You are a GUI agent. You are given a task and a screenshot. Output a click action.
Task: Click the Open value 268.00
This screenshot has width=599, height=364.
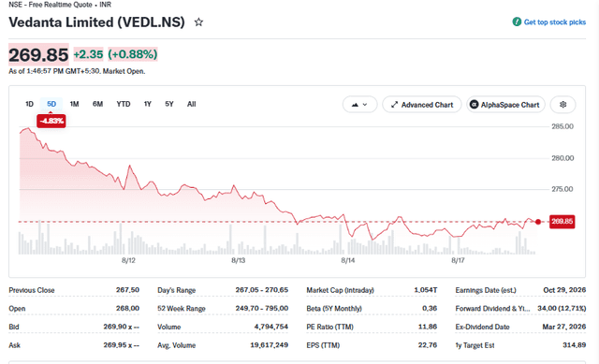coord(127,308)
